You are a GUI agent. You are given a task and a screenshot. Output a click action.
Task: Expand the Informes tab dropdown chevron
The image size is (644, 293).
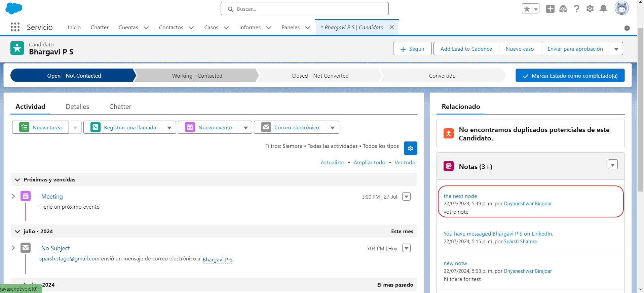(x=269, y=28)
